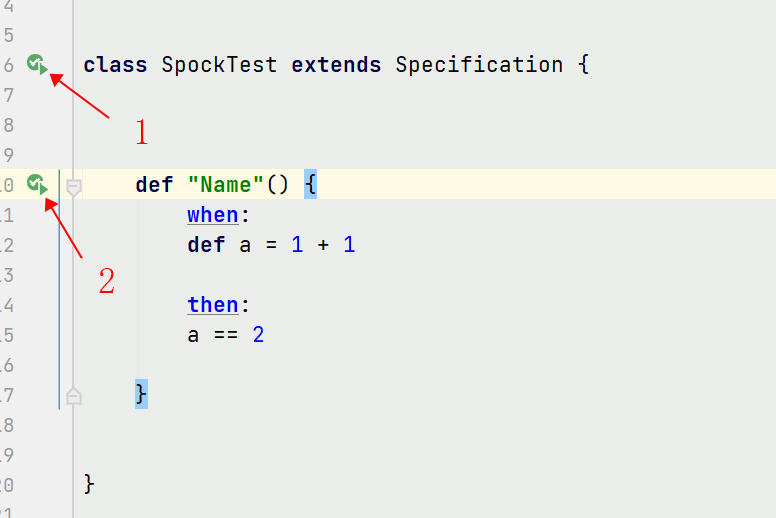Image resolution: width=776 pixels, height=518 pixels.
Task: Click the "Name" method string literal
Action: [226, 185]
